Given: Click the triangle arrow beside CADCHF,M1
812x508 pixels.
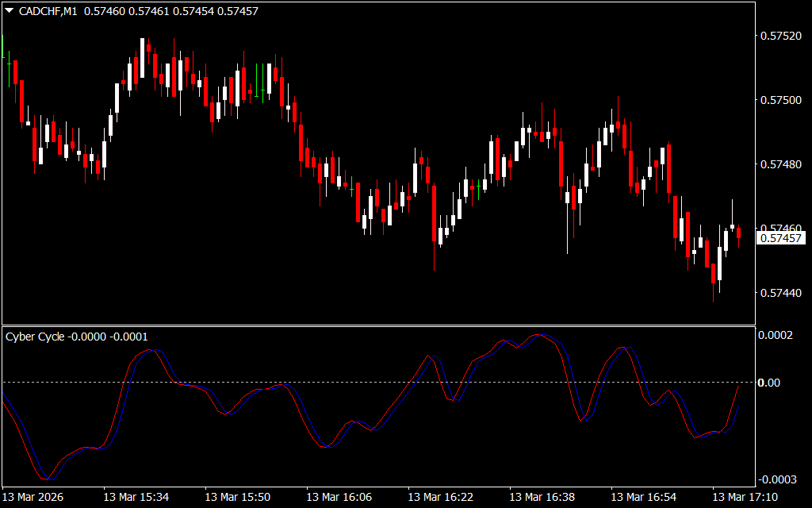Looking at the screenshot, I should (10, 11).
